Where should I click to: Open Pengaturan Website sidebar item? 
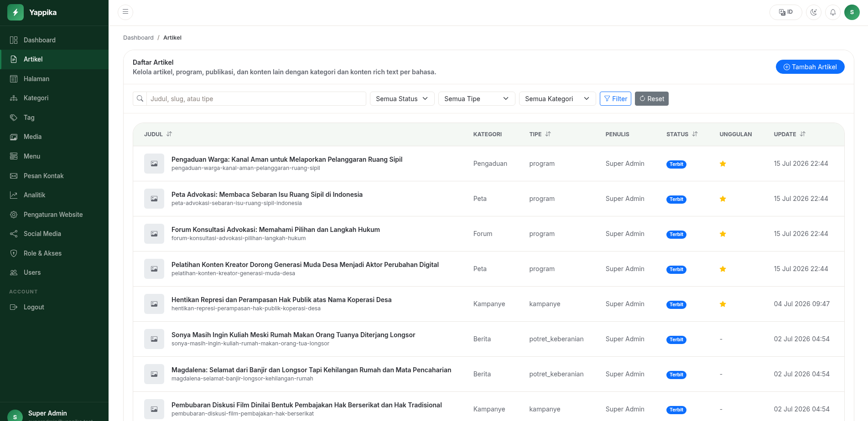(x=54, y=215)
